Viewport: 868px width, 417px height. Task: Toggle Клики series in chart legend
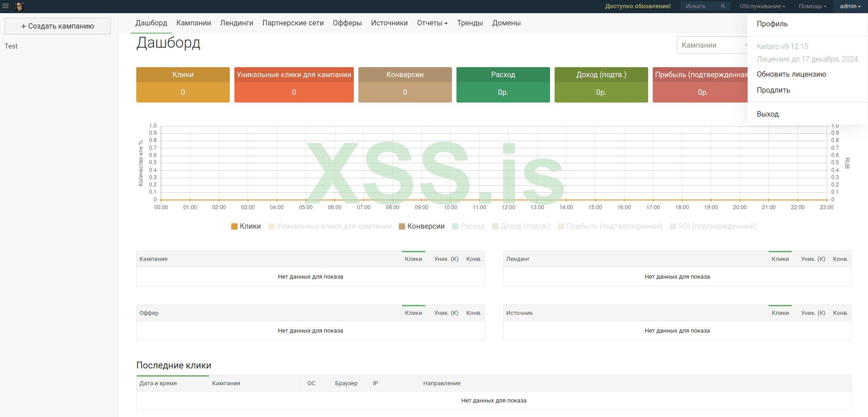[x=246, y=226]
